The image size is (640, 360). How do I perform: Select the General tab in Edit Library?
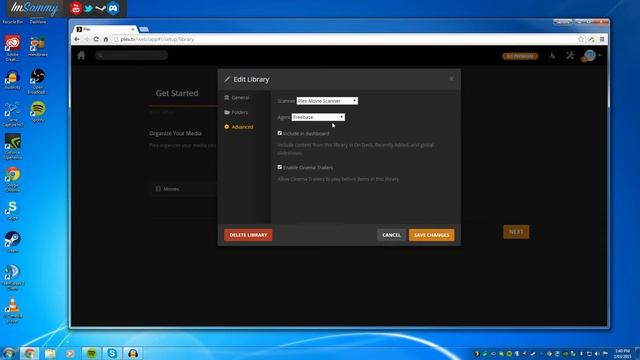pyautogui.click(x=237, y=98)
